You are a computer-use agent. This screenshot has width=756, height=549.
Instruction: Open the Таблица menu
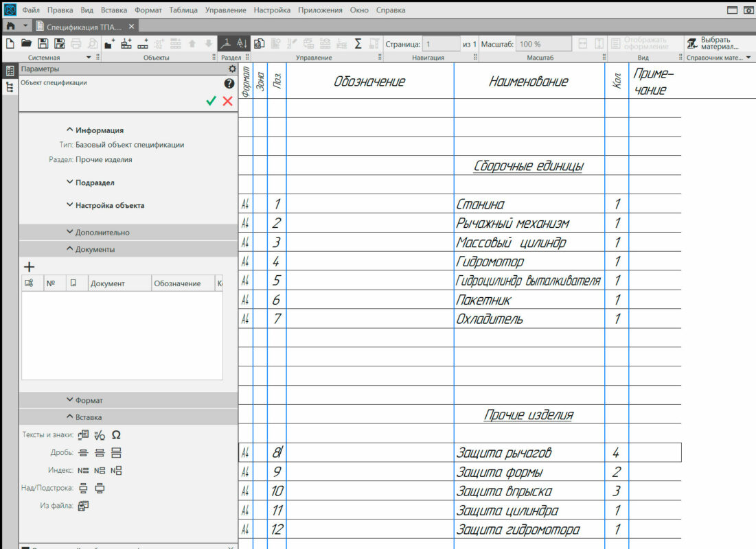pyautogui.click(x=183, y=10)
